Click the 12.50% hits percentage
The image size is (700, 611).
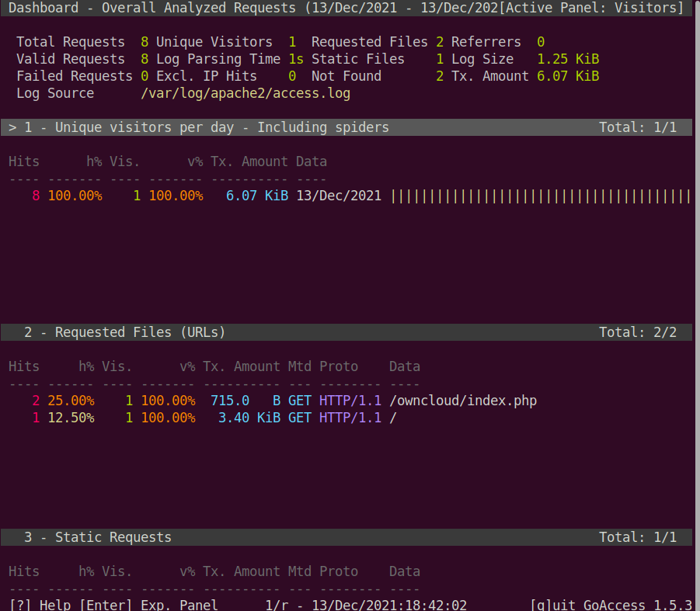pyautogui.click(x=71, y=418)
